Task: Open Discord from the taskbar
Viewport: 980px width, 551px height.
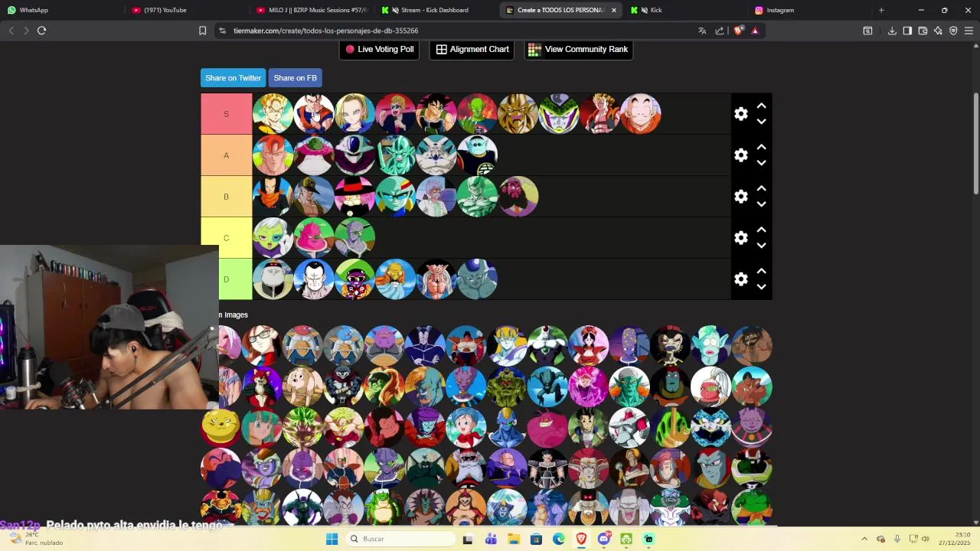Action: pos(603,539)
